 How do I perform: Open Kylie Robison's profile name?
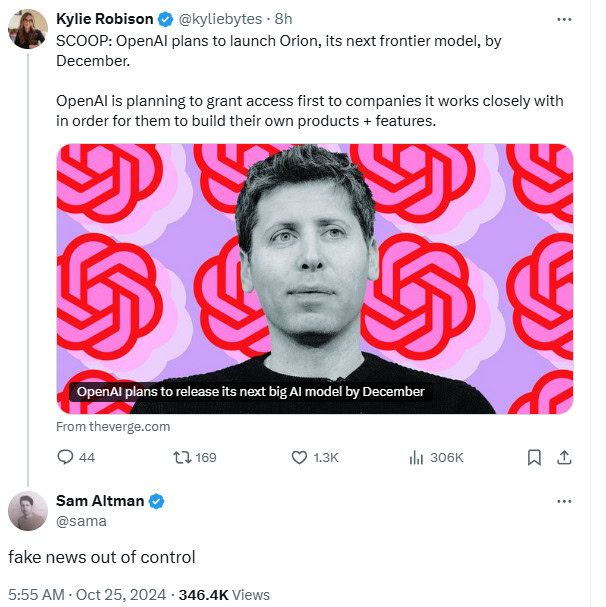click(x=106, y=19)
